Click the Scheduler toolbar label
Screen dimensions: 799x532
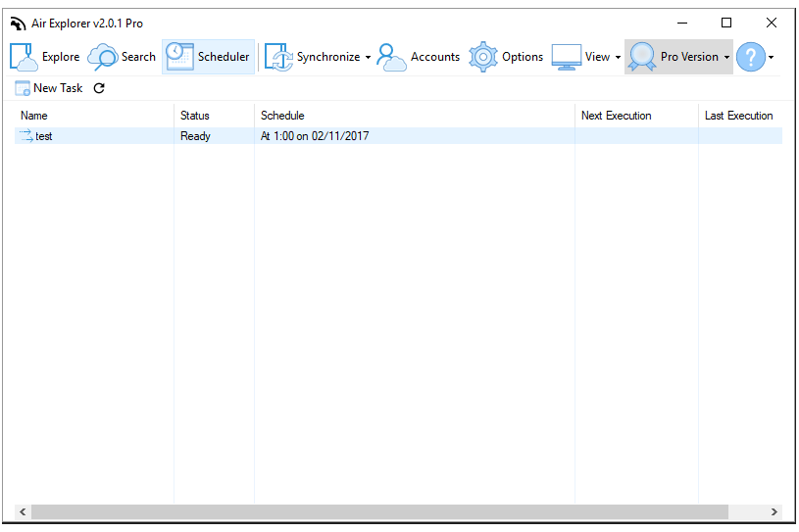click(x=224, y=57)
